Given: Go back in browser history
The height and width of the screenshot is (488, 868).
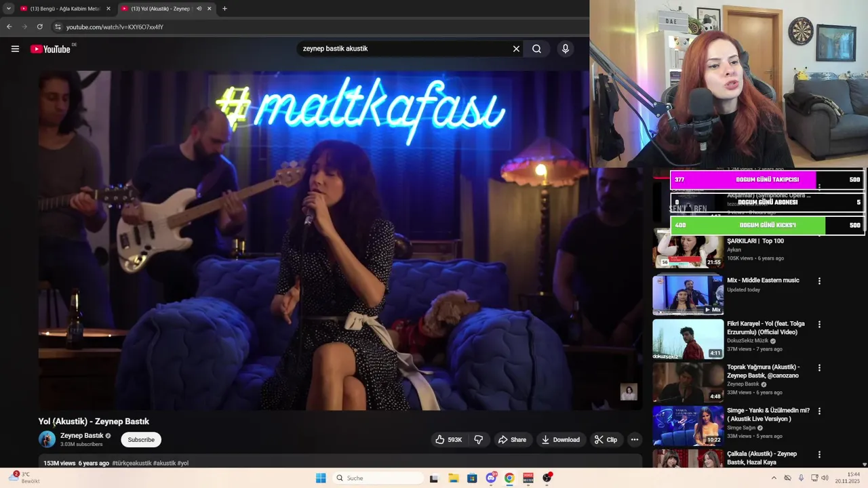Looking at the screenshot, I should point(9,26).
